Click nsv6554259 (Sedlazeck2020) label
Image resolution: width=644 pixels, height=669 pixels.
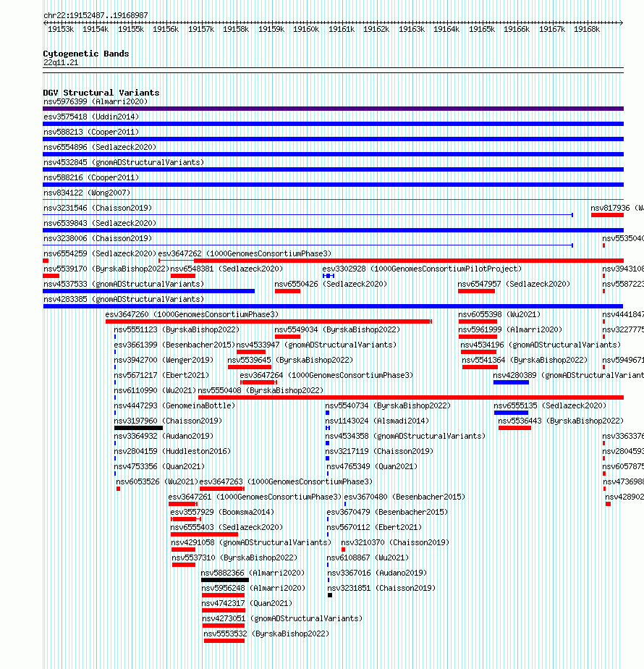click(x=100, y=254)
